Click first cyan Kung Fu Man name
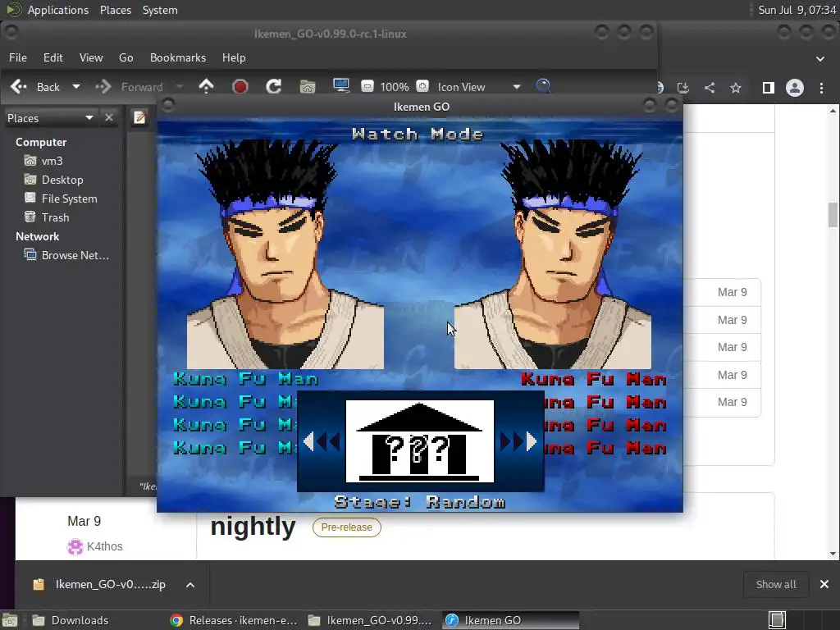The image size is (840, 630). pos(245,379)
